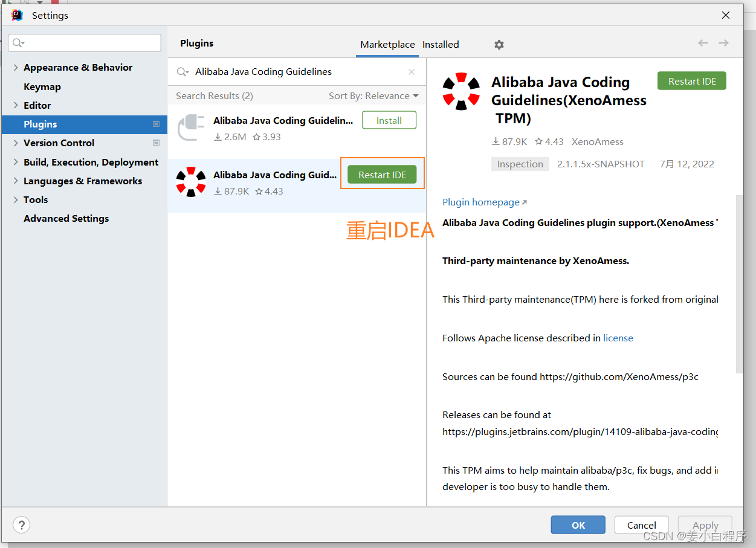Click the 4.43 rating in details pane
The width and height of the screenshot is (756, 548).
[x=548, y=141]
